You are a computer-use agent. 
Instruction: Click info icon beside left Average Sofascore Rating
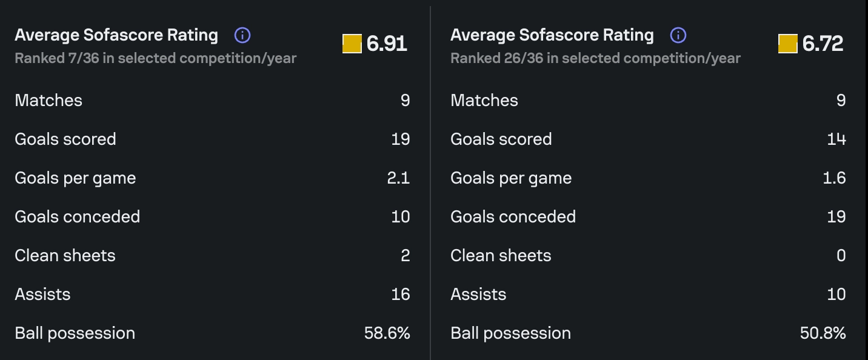[x=242, y=35]
